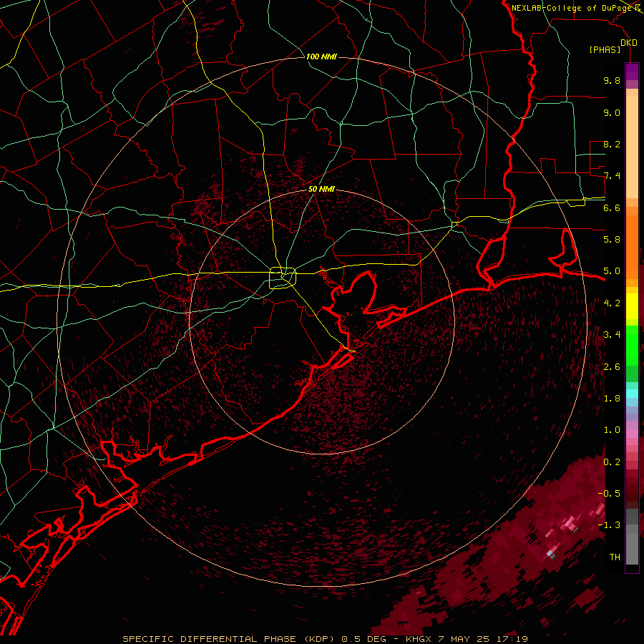Click the yellow segment of the color bar

click(632, 306)
